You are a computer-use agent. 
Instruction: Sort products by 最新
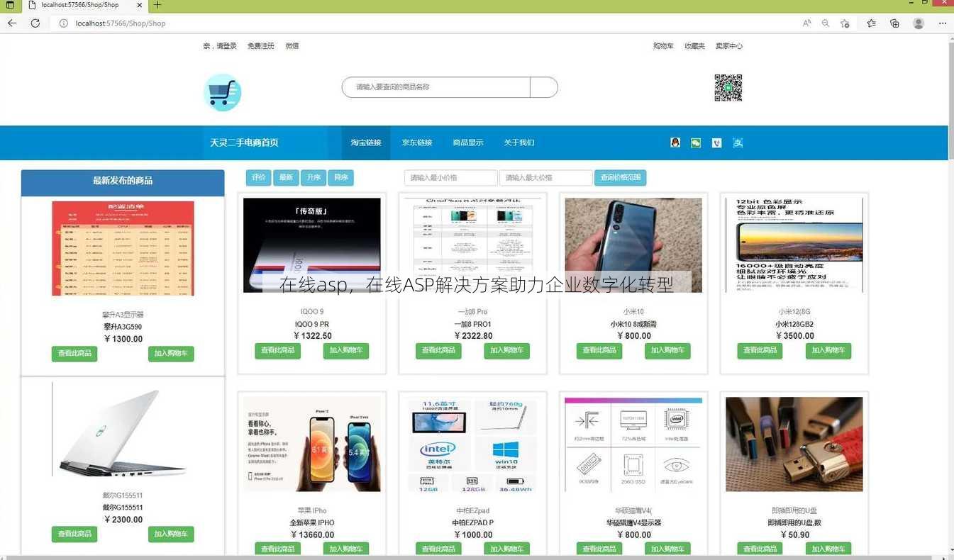(x=286, y=178)
